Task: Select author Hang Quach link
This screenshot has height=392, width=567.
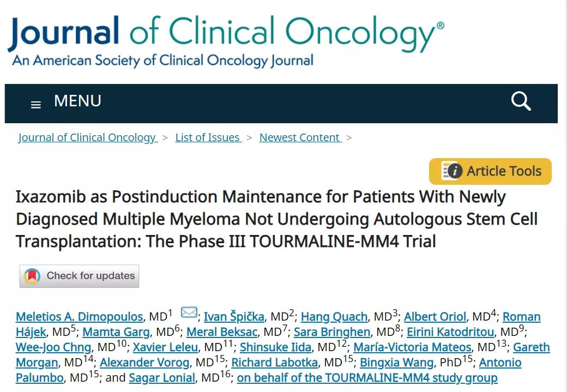Action: [x=334, y=316]
